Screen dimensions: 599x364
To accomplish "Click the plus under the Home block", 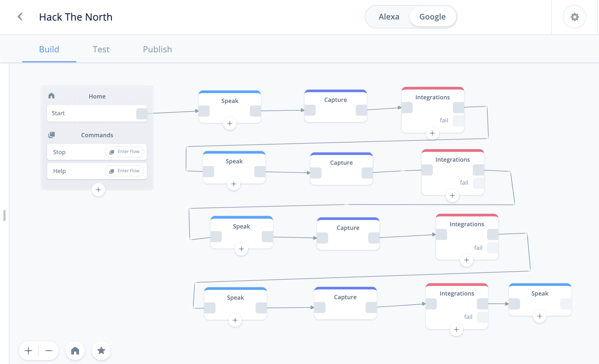I will point(98,190).
